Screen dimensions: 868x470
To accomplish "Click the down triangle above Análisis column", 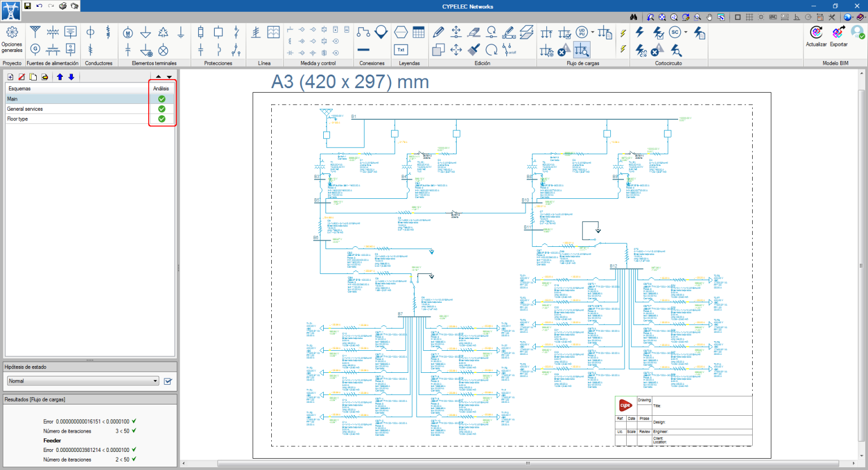I will pos(168,76).
